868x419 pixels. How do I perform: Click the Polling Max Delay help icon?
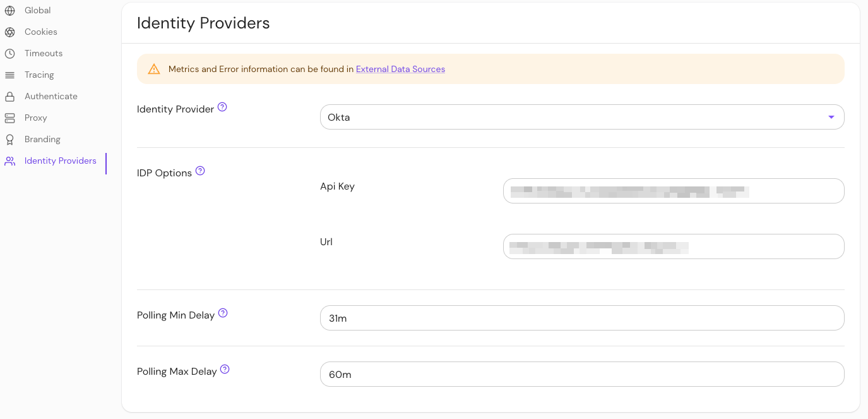pos(225,368)
